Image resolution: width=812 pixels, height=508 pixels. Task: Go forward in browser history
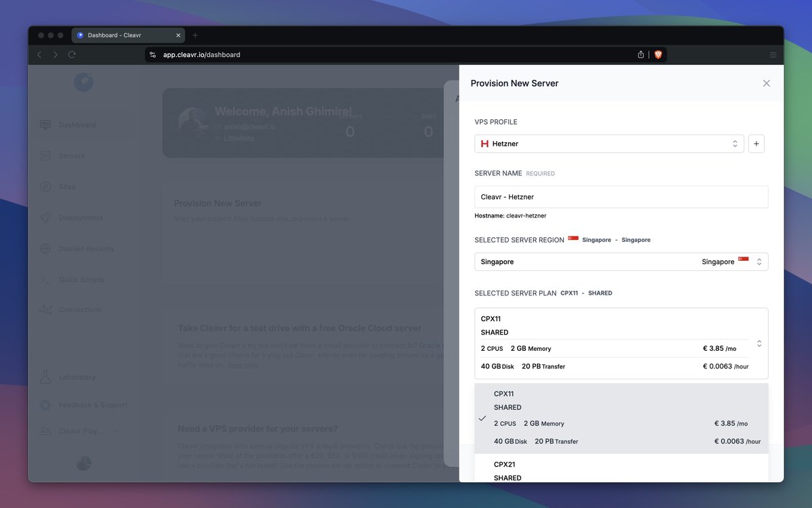pyautogui.click(x=55, y=55)
